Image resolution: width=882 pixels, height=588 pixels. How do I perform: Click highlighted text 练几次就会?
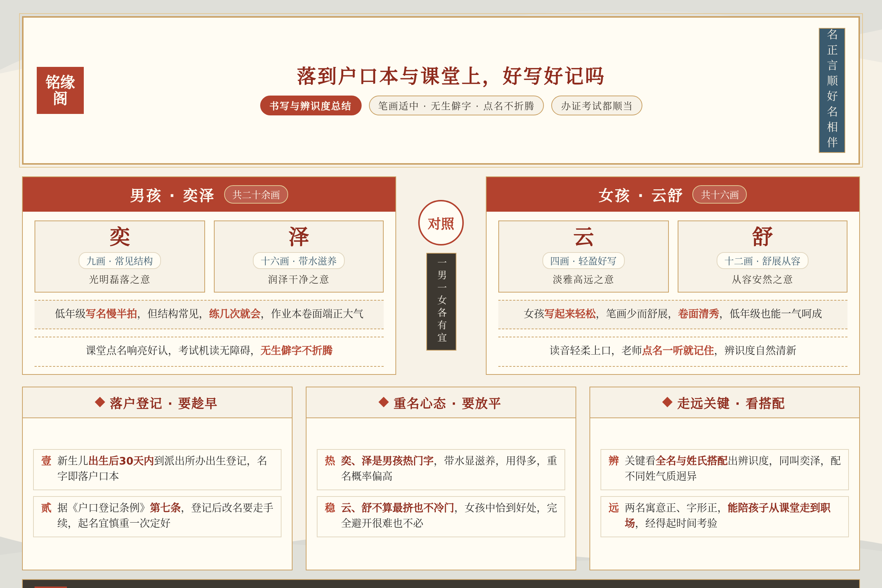coord(235,313)
